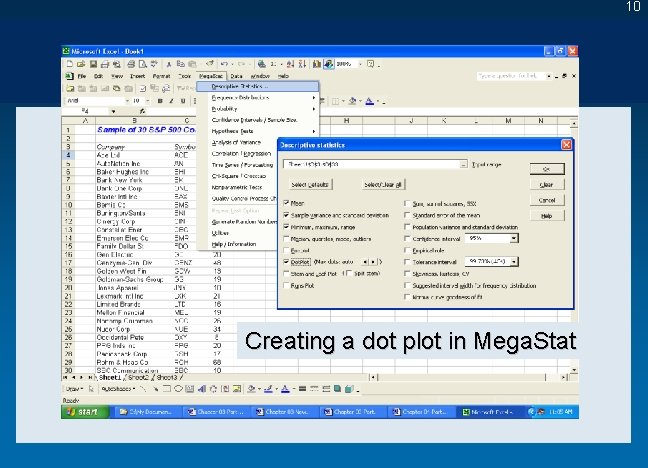Toggle the Italic formatting icon
The width and height of the screenshot is (648, 468).
171,101
